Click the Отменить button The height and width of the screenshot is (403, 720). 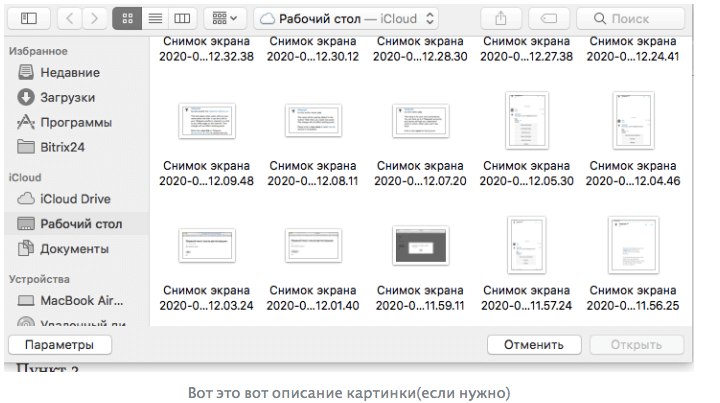[x=534, y=345]
